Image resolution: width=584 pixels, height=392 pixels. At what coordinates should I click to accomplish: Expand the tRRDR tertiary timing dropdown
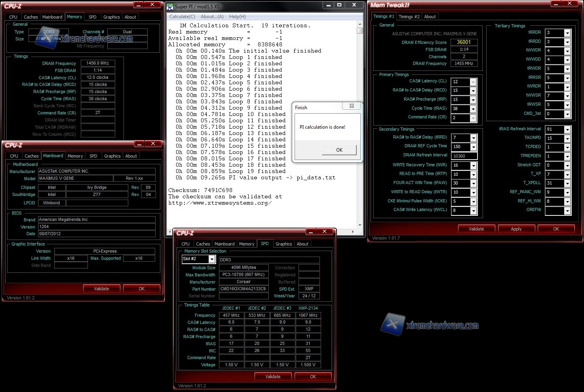[567, 33]
